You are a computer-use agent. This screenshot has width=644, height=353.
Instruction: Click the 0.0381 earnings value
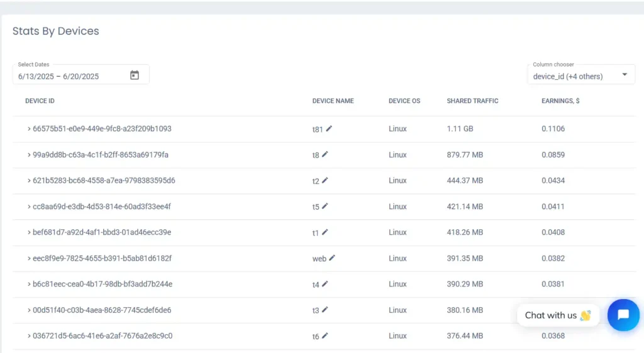[x=553, y=284]
